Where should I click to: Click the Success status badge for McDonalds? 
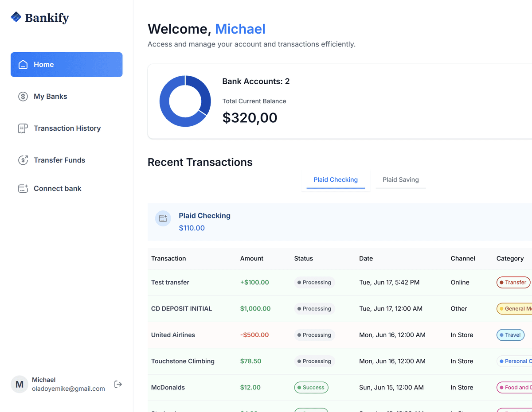coord(311,388)
